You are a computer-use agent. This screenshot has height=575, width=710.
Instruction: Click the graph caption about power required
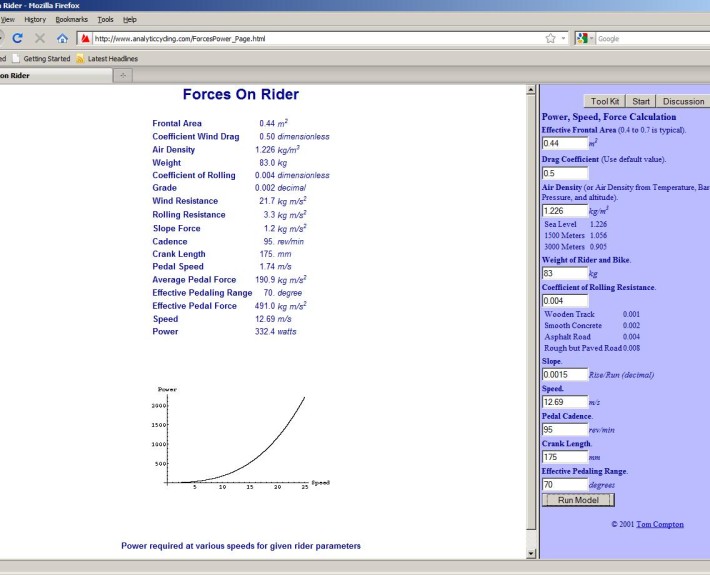tap(241, 546)
